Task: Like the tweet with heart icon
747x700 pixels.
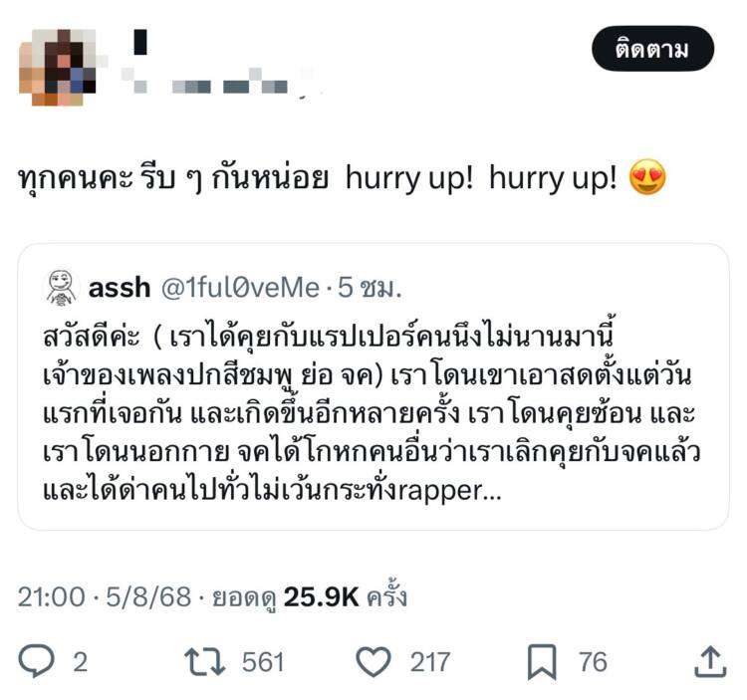Action: point(373,661)
